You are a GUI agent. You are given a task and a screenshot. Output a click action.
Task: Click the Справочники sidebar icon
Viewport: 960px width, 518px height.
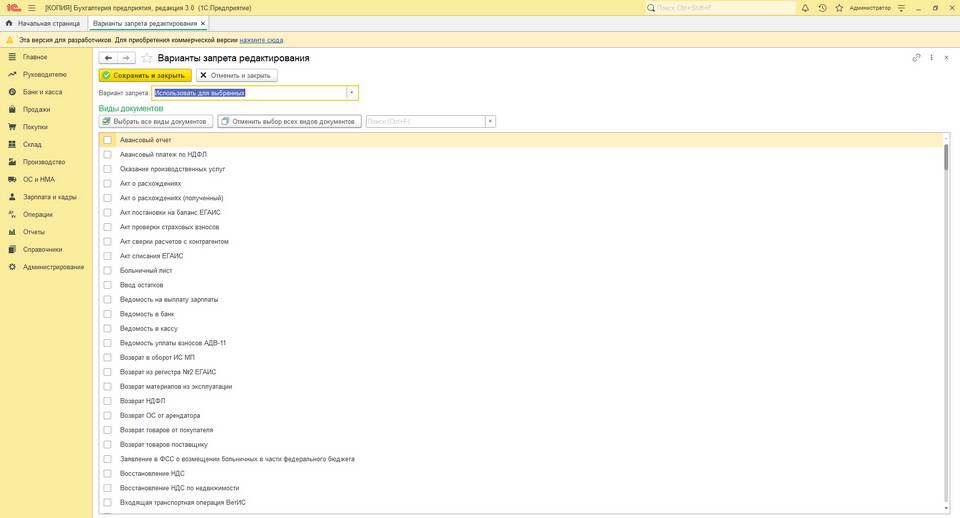coord(12,250)
